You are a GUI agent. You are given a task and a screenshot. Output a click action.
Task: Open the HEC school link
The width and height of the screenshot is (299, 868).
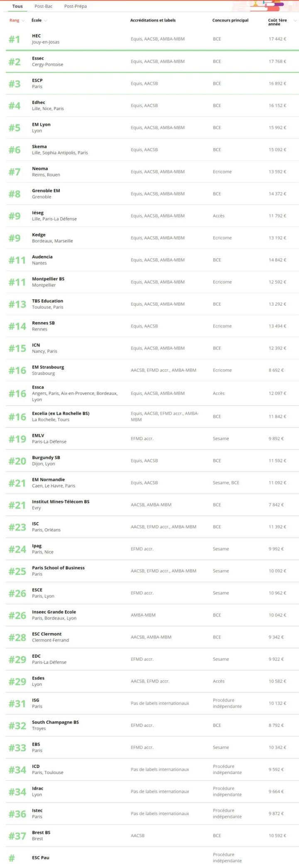point(37,36)
